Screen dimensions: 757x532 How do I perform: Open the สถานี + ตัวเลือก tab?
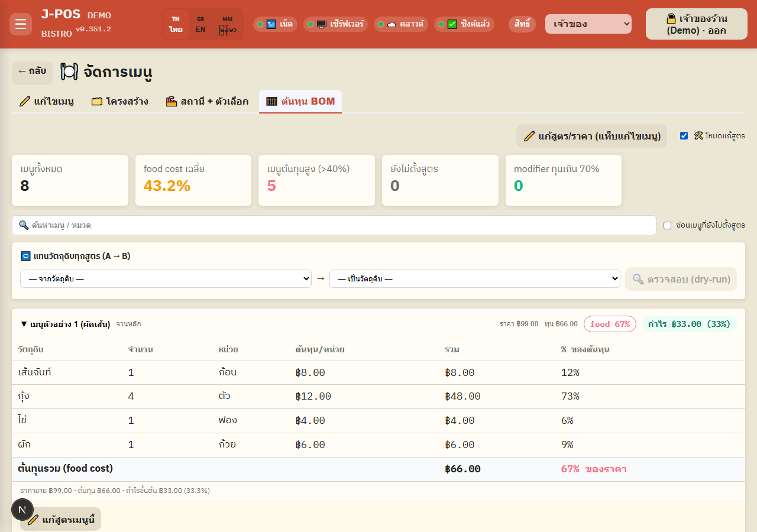point(207,102)
